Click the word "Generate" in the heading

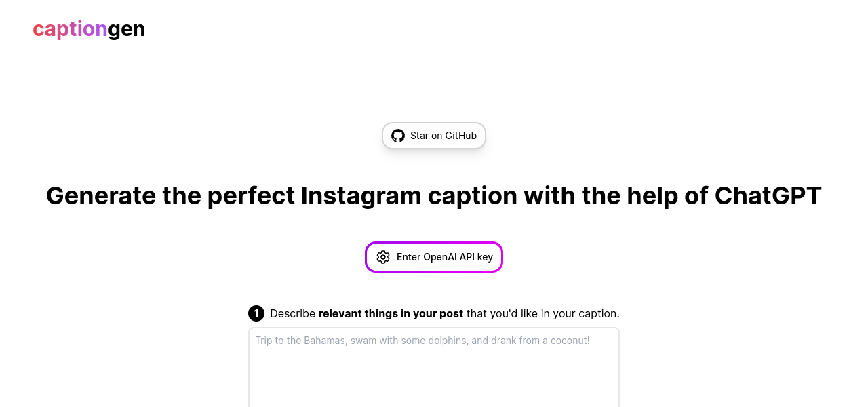click(x=101, y=196)
